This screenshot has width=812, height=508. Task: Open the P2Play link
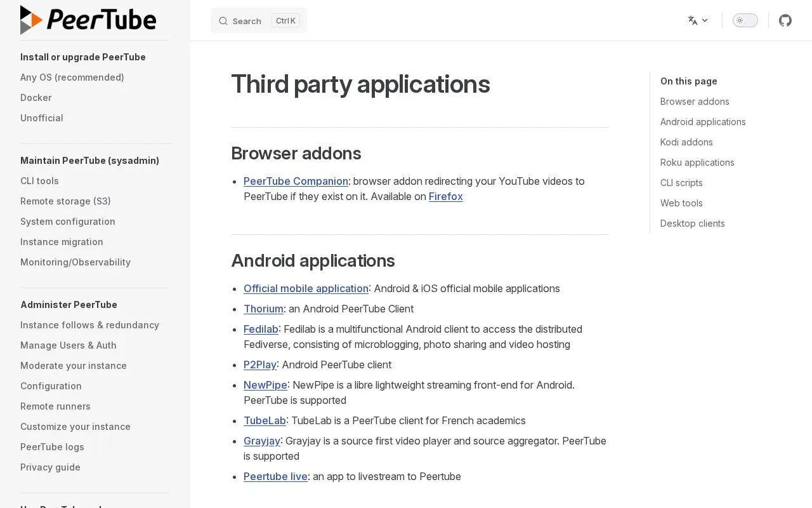pyautogui.click(x=260, y=364)
